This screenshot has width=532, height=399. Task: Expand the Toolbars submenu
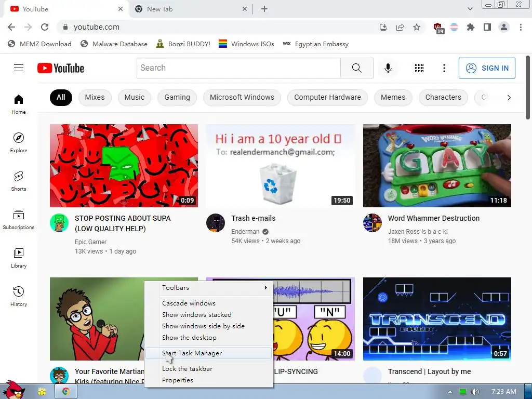tap(209, 288)
